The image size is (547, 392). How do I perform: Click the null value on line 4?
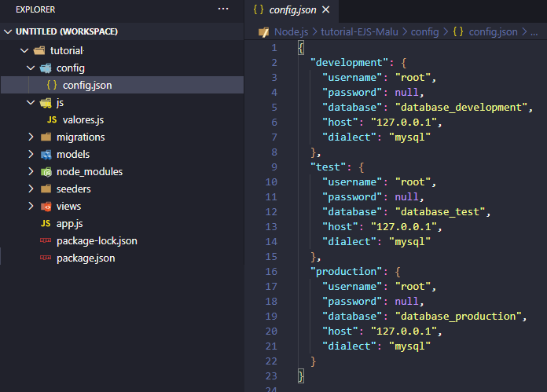click(x=406, y=93)
